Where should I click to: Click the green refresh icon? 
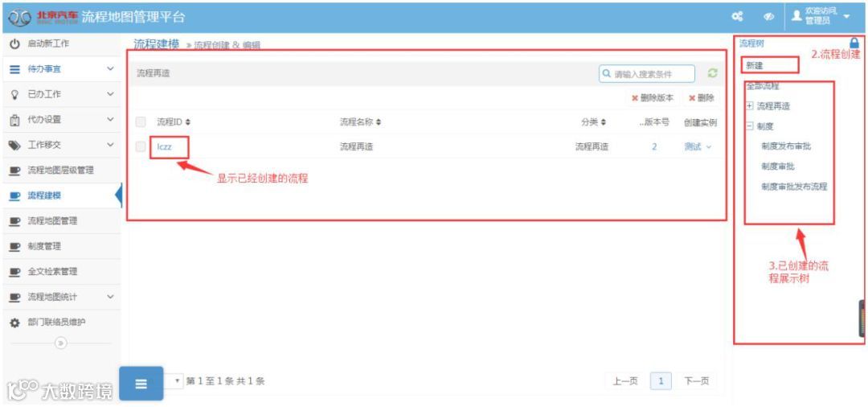(x=713, y=73)
